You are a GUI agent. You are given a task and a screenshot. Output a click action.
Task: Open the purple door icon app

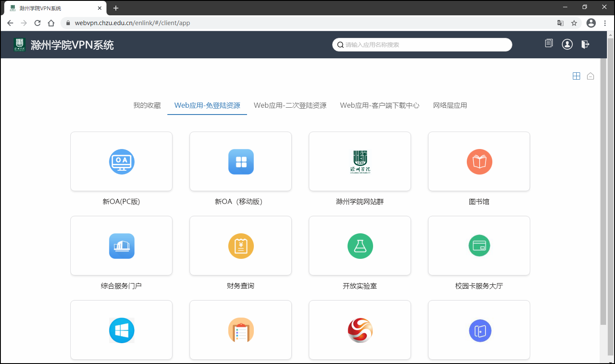480,331
